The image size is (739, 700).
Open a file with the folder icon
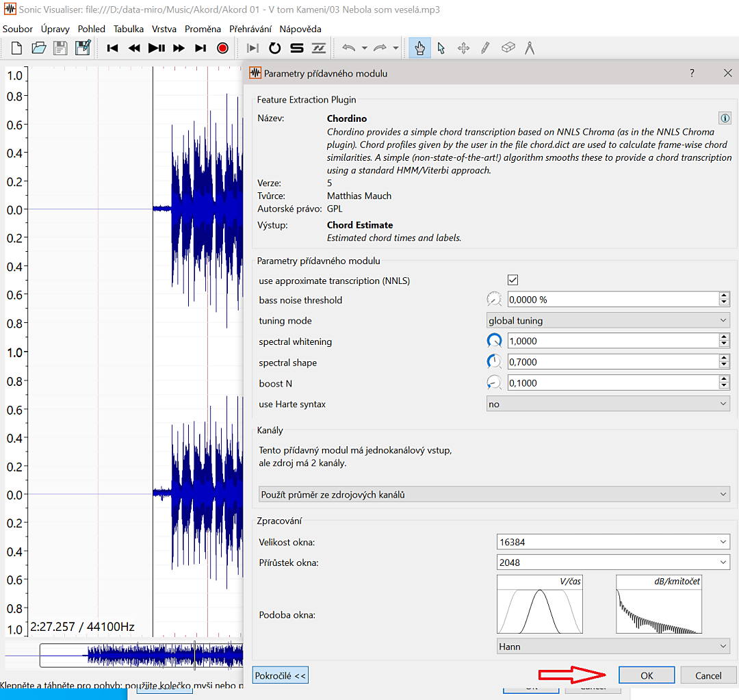[x=38, y=48]
